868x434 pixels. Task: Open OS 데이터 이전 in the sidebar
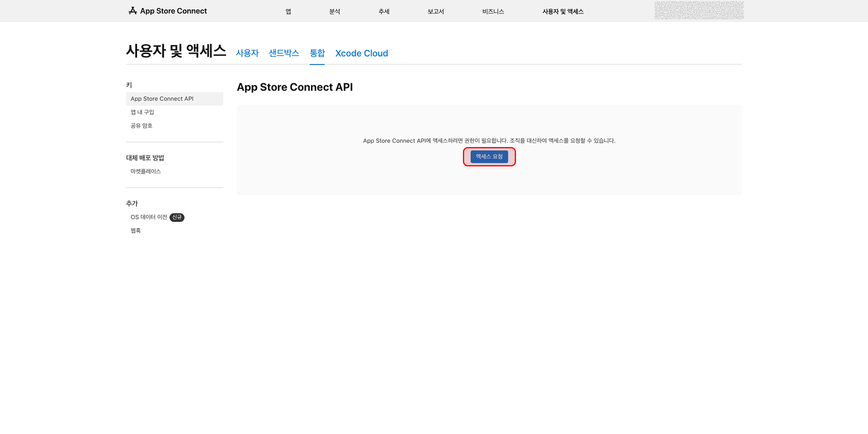coord(149,217)
